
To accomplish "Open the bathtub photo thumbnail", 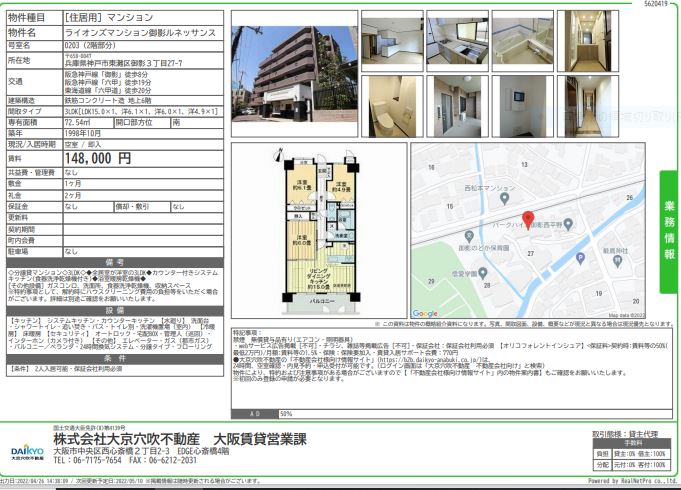I will pos(522,41).
